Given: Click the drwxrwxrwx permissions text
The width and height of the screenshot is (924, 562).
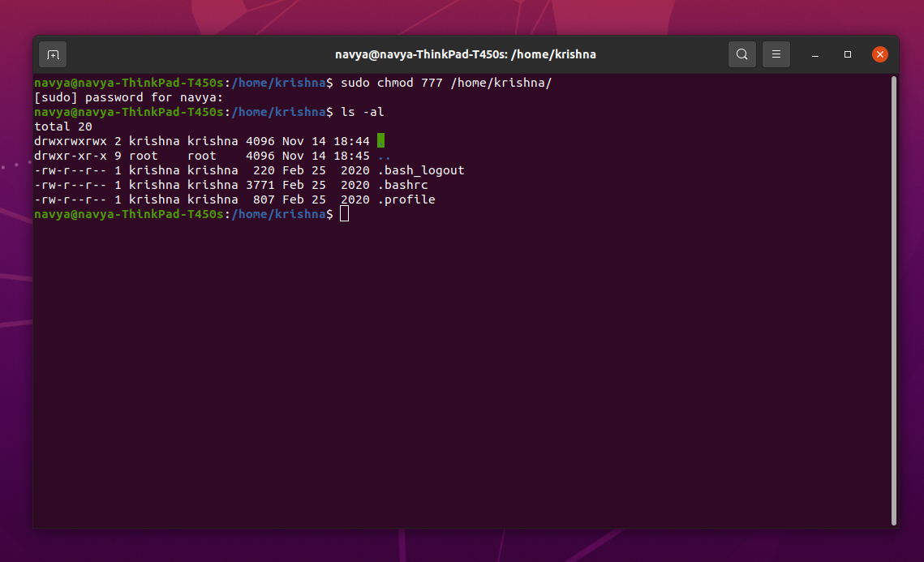Looking at the screenshot, I should click(69, 139).
